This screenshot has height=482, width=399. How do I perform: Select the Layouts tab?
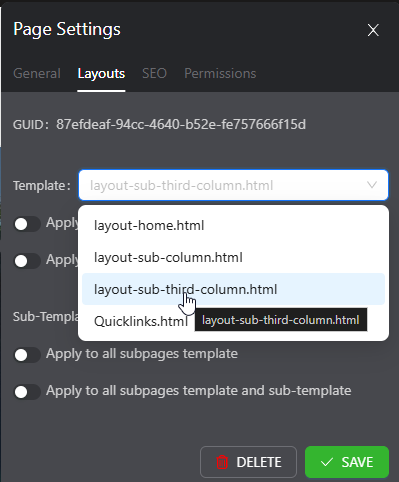tap(101, 73)
